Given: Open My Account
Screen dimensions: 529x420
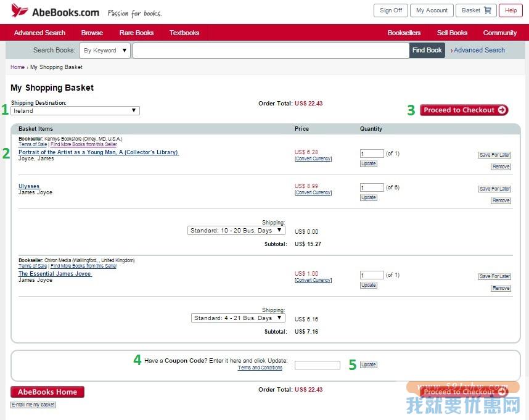Looking at the screenshot, I should 432,10.
